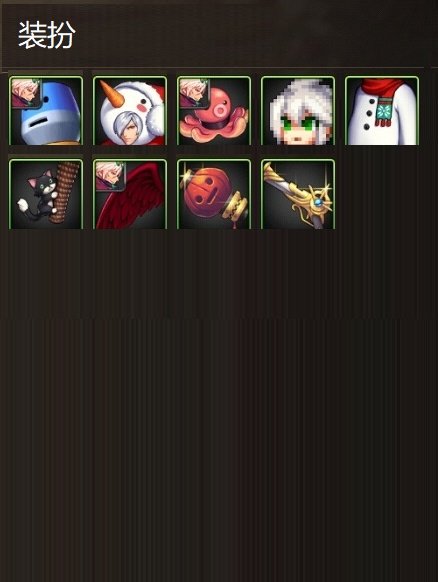Select the blue bucket helmet costume
Screen dimensions: 438x582
coord(46,111)
